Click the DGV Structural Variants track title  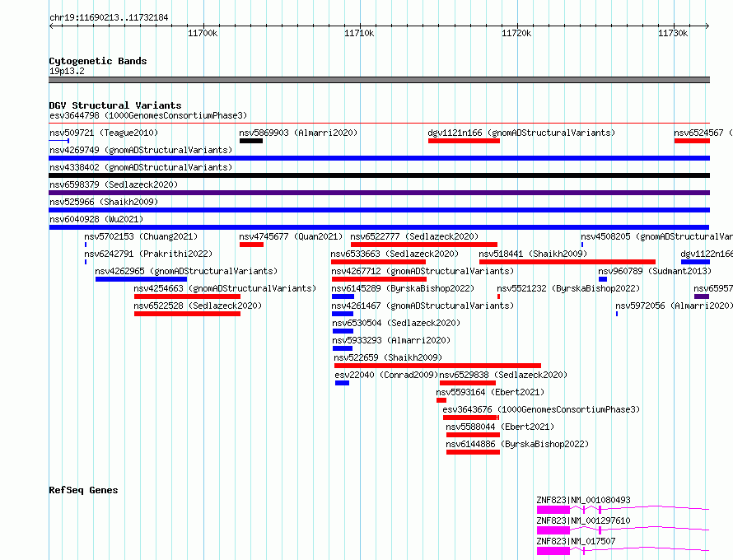coord(115,105)
